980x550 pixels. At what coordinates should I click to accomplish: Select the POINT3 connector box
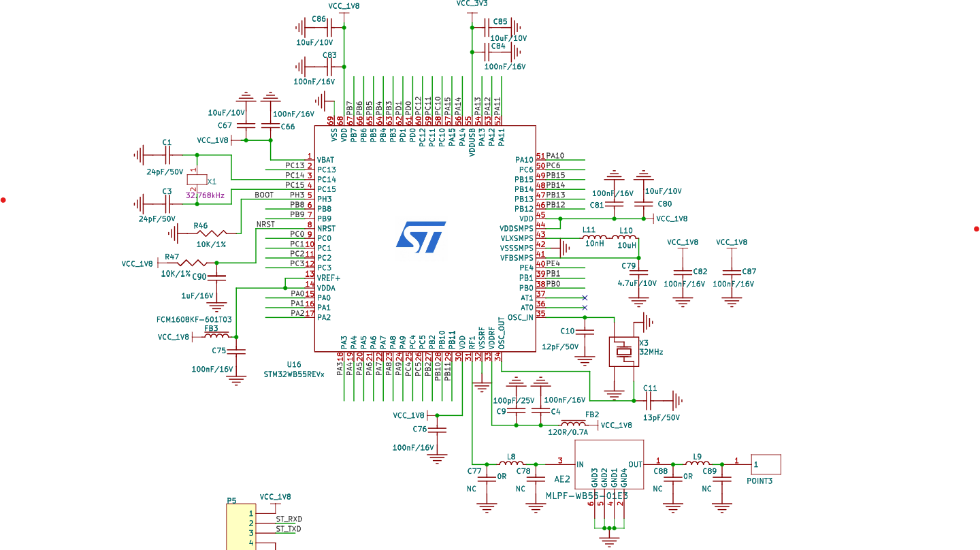pyautogui.click(x=766, y=464)
